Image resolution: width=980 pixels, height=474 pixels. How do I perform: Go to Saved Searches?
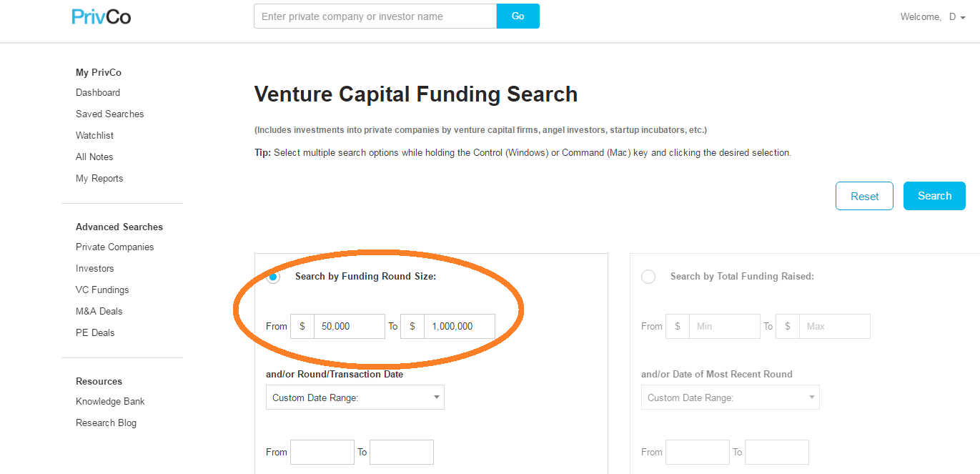point(110,114)
